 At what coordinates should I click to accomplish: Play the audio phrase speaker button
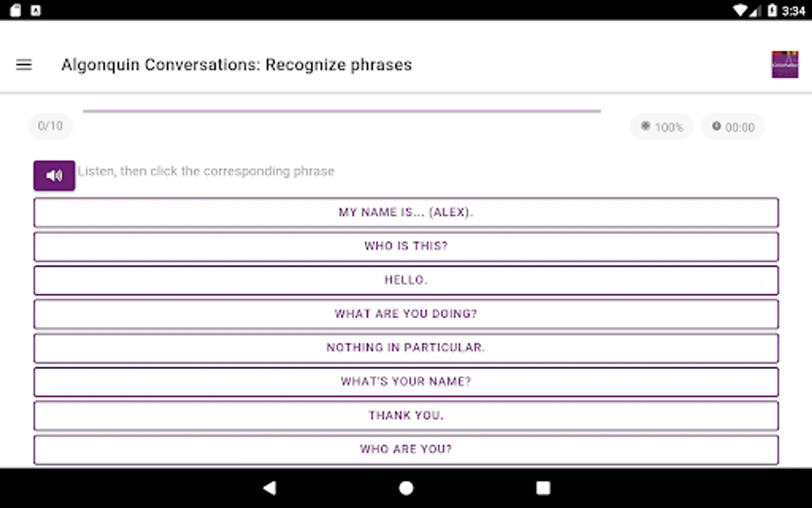(x=54, y=176)
